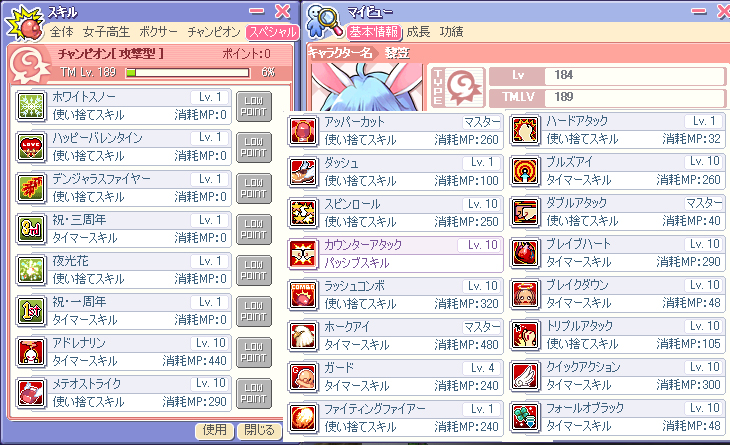
Task: Select the カウンターアタック passive skill row
Action: [x=395, y=254]
